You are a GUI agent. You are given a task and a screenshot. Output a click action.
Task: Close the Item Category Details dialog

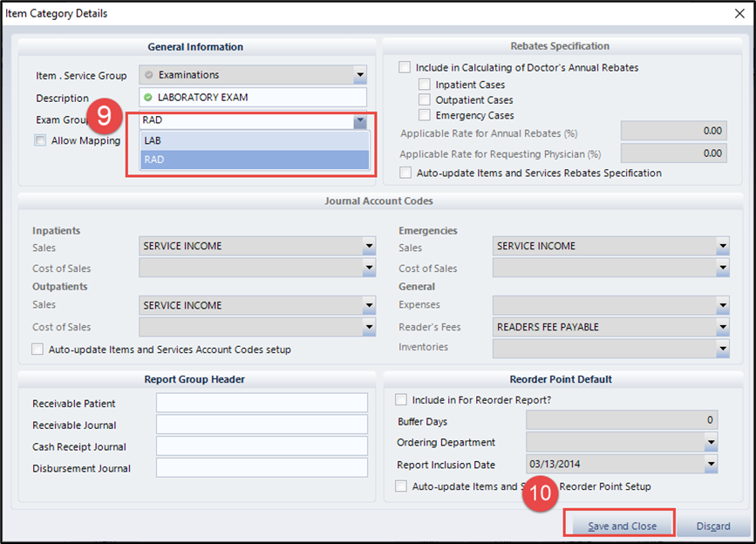click(x=739, y=13)
